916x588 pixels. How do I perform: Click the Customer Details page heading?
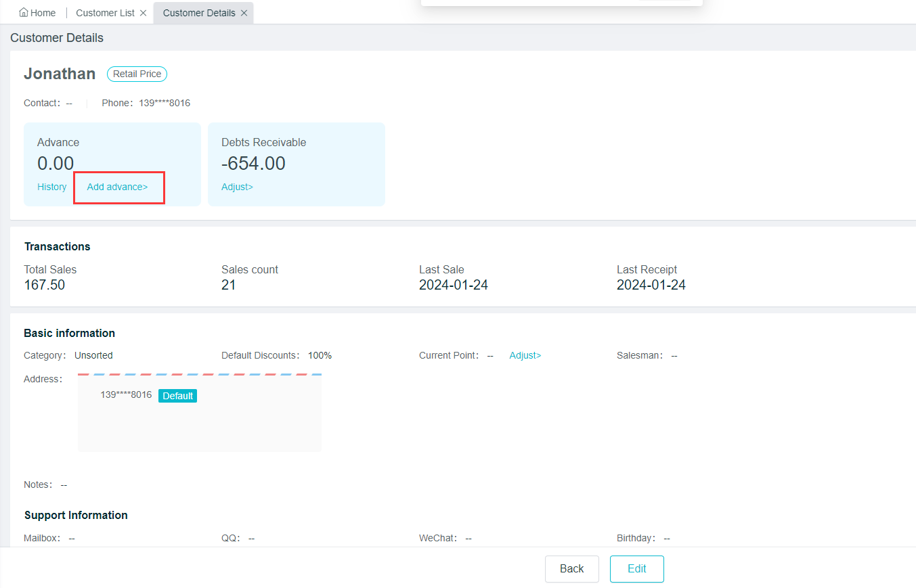coord(57,38)
